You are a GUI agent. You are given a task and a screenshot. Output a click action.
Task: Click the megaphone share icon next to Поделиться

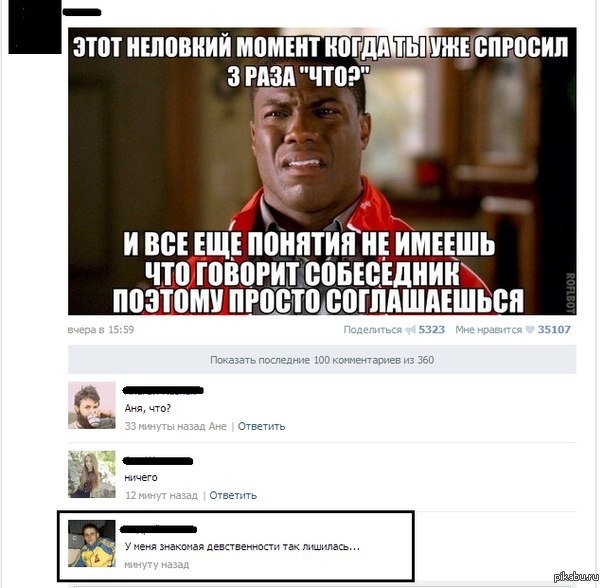click(x=410, y=330)
